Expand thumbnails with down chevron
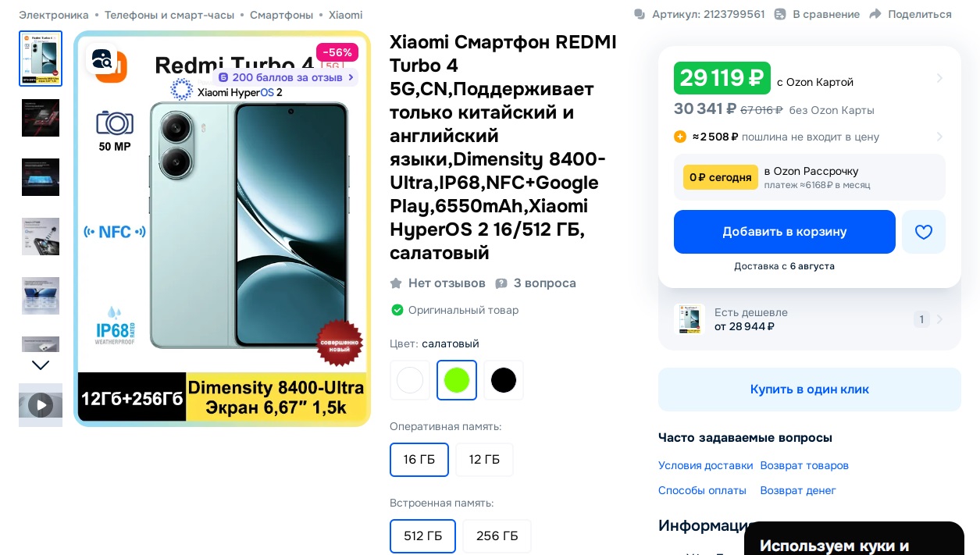The width and height of the screenshot is (980, 555). (x=41, y=365)
